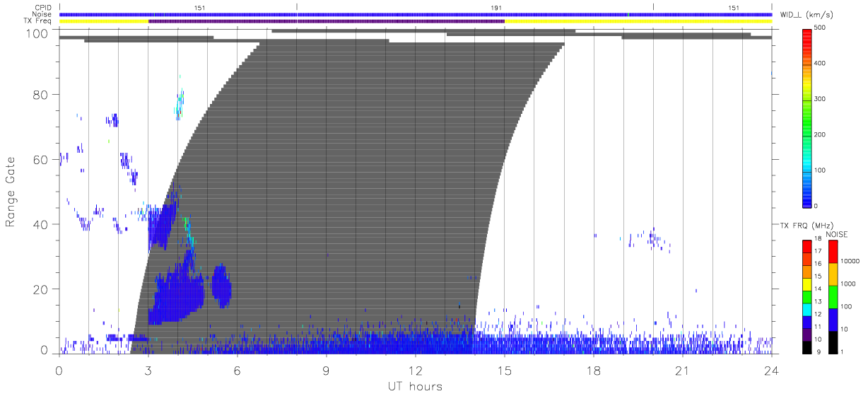Image resolution: width=868 pixels, height=401 pixels.
Task: Select the 500 tick on the WID colorbar
Action: [821, 28]
